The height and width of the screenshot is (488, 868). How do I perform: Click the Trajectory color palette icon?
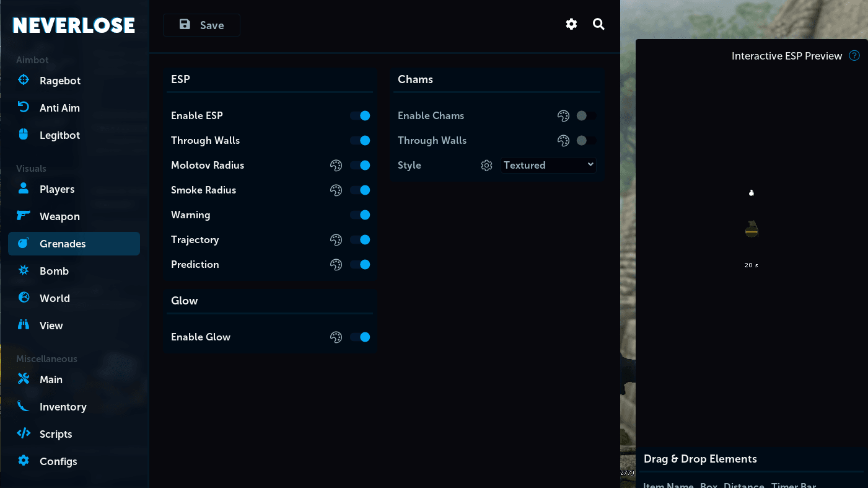[x=336, y=240]
